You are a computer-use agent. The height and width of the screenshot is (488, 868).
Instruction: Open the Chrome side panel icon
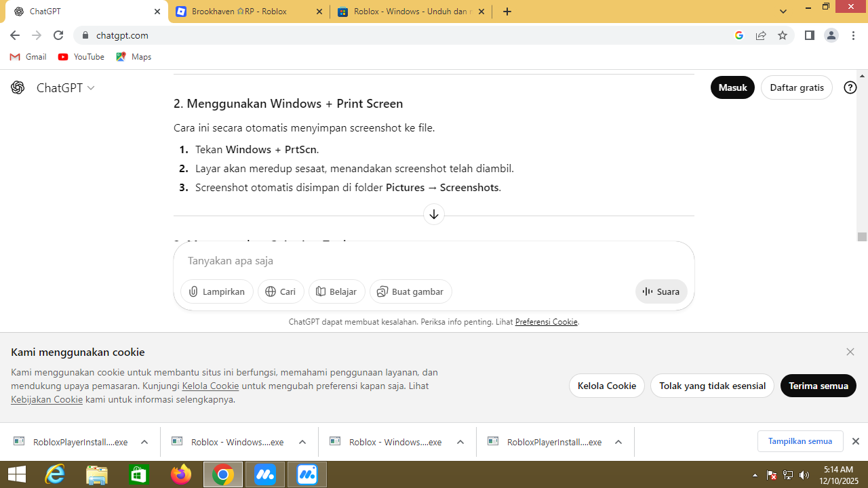809,35
